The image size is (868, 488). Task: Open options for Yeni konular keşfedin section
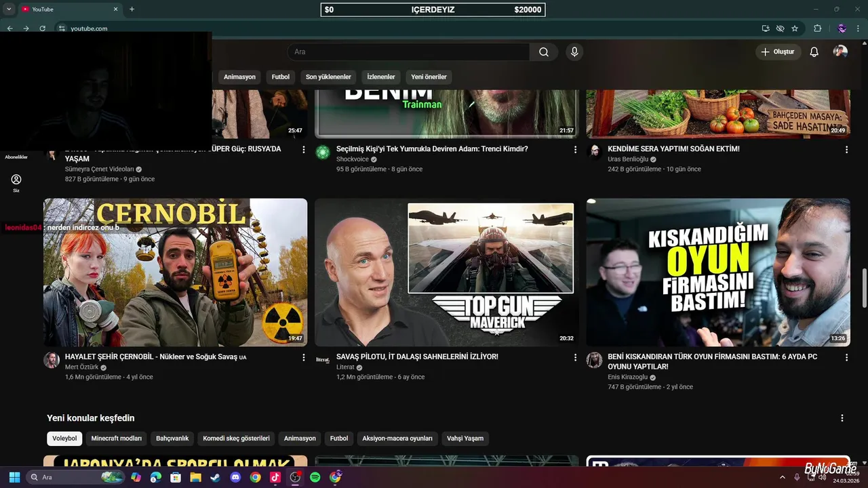(842, 418)
